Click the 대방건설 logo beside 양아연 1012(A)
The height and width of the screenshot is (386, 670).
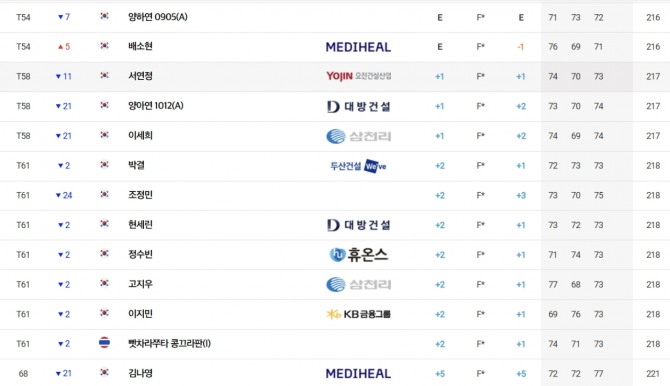(x=359, y=106)
